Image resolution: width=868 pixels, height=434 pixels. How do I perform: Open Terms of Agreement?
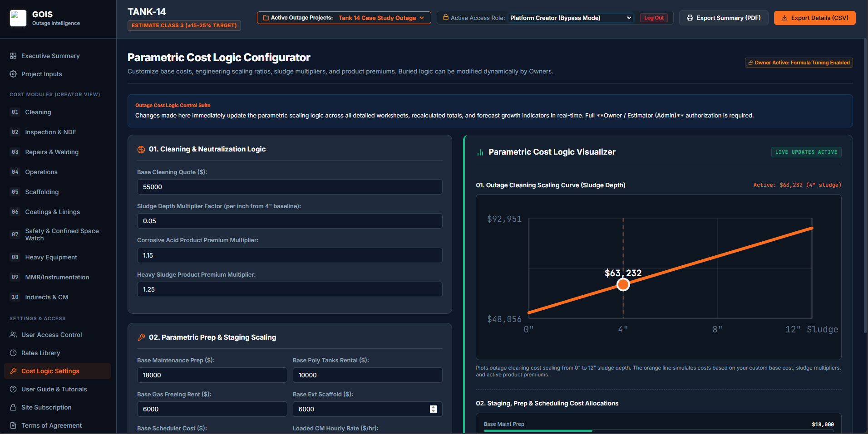click(57, 425)
